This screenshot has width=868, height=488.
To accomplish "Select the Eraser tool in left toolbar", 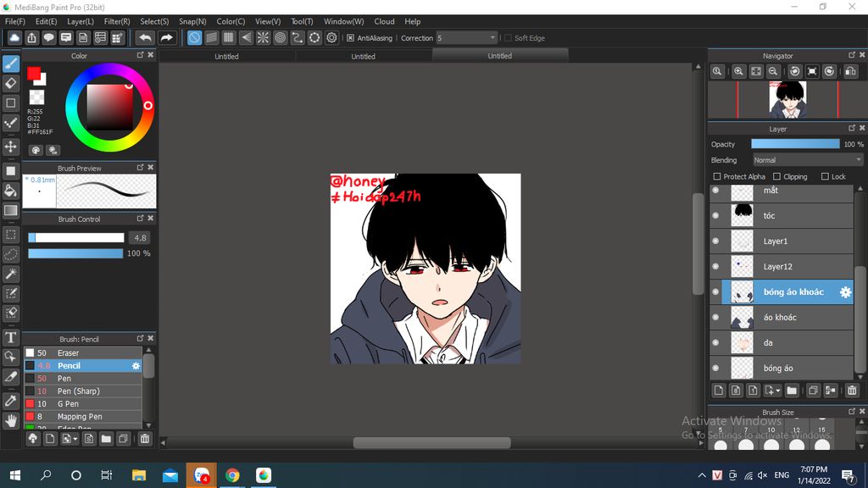I will coord(11,84).
